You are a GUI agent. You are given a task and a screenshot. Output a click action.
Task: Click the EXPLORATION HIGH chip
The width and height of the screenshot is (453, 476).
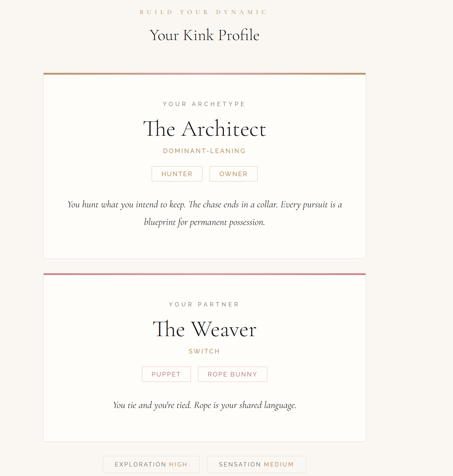pyautogui.click(x=151, y=464)
